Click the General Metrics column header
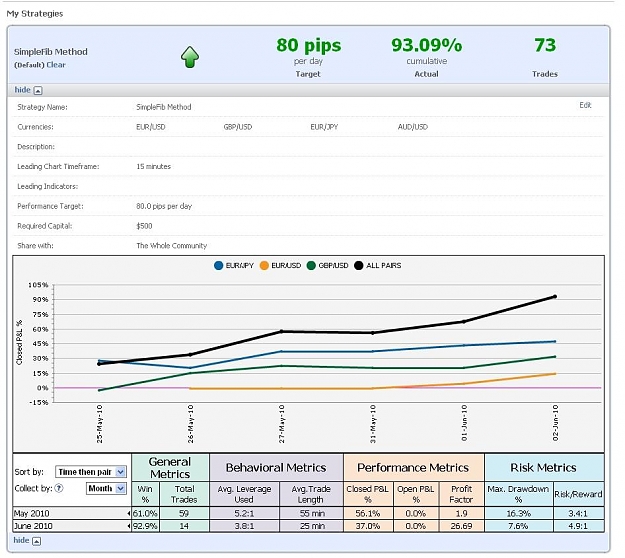 [x=170, y=468]
